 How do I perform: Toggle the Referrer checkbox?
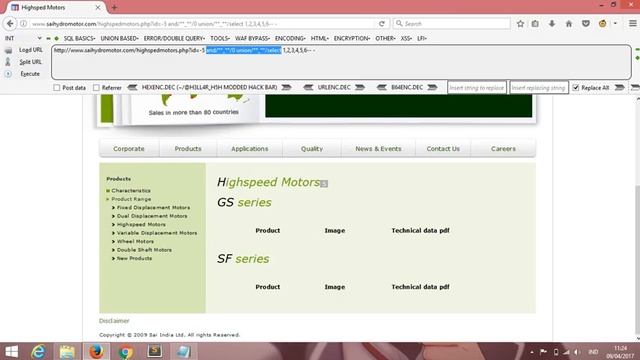click(96, 88)
